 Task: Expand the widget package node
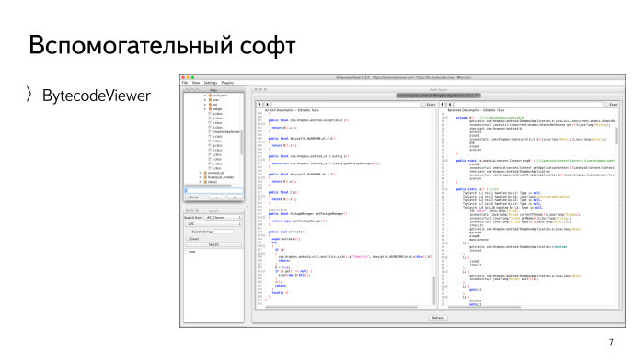pyautogui.click(x=205, y=109)
